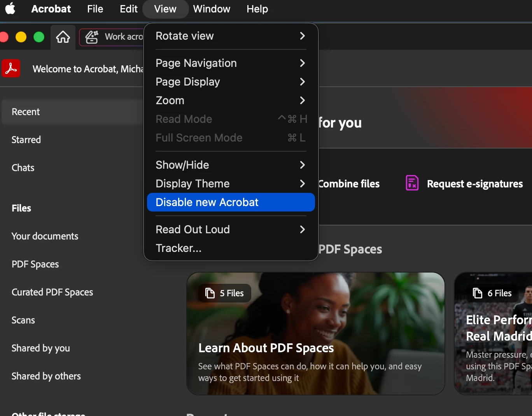The width and height of the screenshot is (532, 416).
Task: Open Starred in the sidebar
Action: (x=26, y=140)
